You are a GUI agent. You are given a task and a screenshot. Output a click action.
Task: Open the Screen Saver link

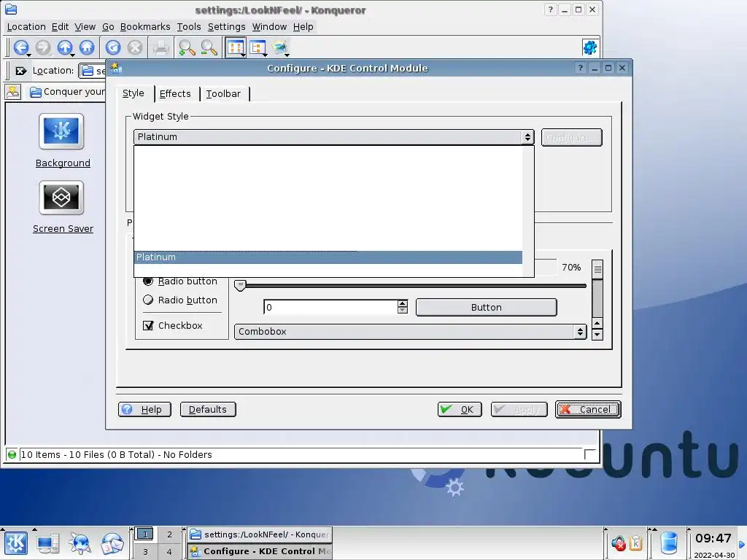63,228
